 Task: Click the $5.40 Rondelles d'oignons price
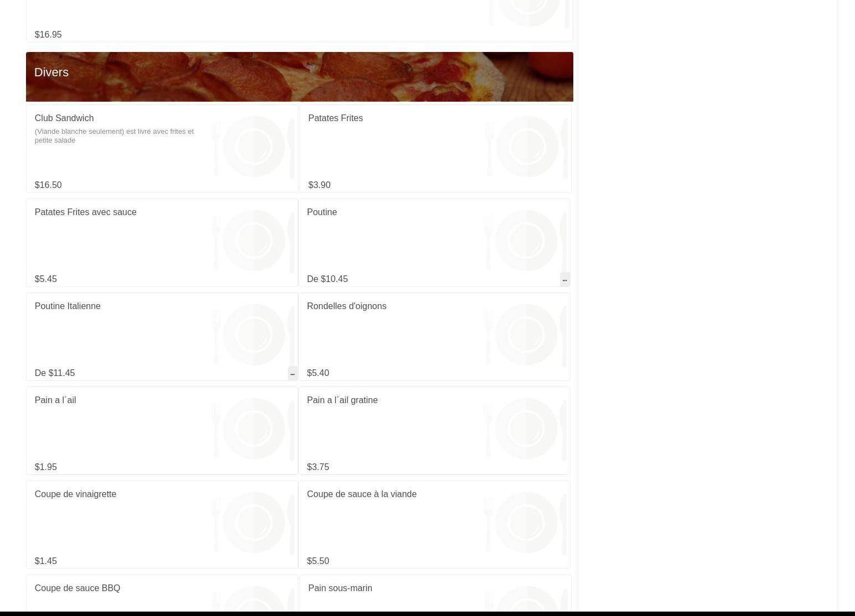[x=318, y=373]
